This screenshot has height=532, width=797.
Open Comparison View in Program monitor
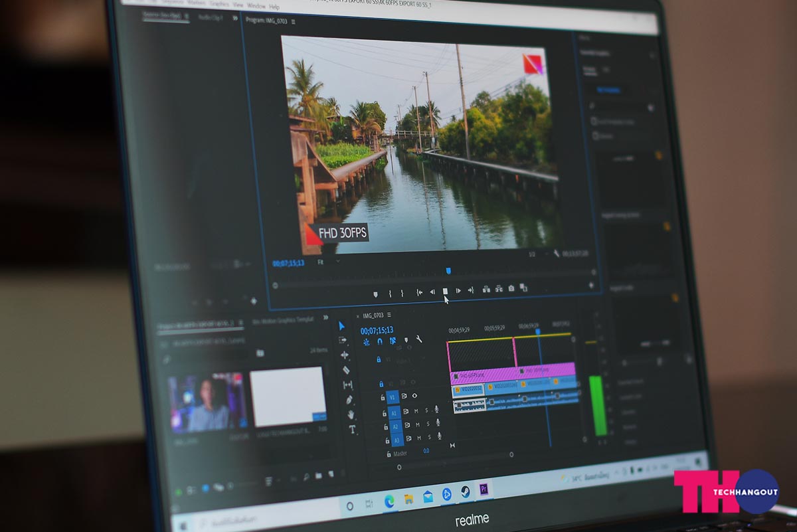pos(523,288)
